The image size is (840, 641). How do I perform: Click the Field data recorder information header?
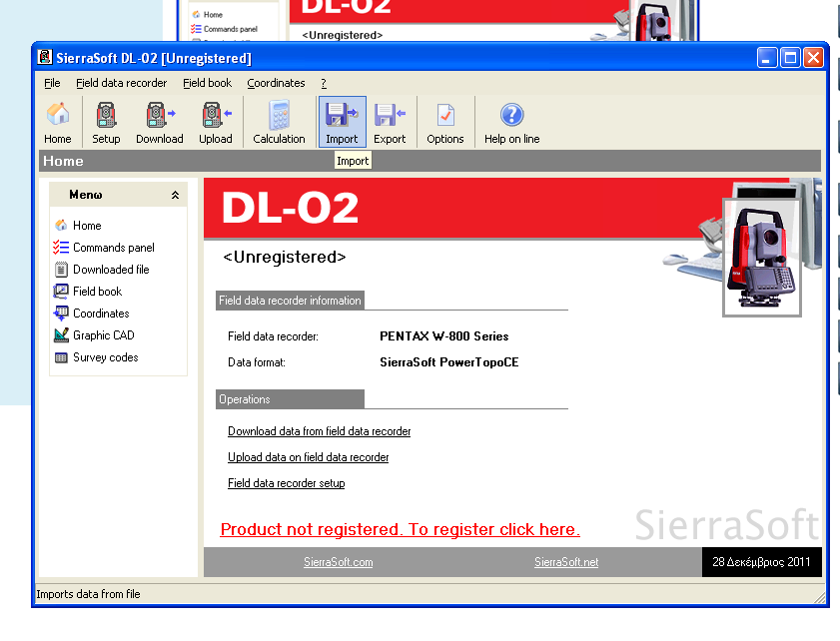coord(290,301)
